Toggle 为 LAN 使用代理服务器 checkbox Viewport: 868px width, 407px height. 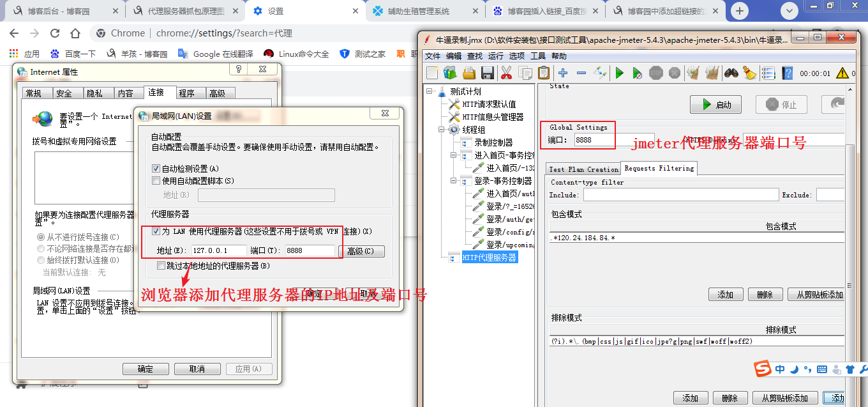tap(156, 231)
